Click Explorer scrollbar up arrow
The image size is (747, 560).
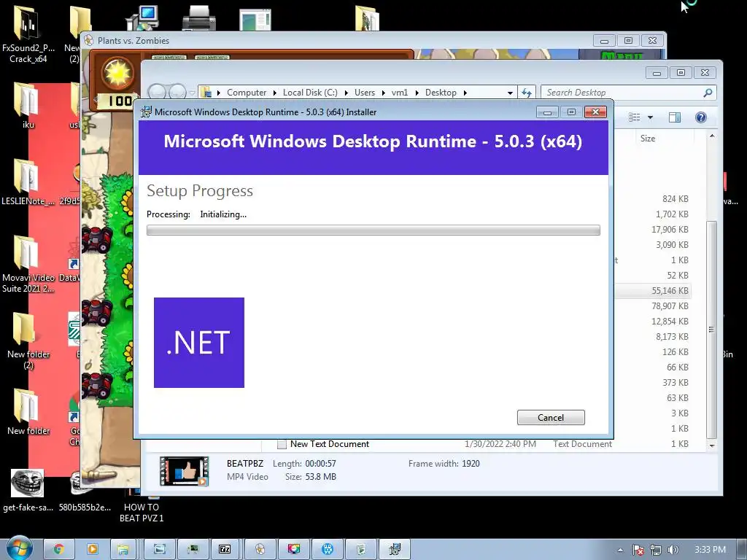(x=712, y=136)
